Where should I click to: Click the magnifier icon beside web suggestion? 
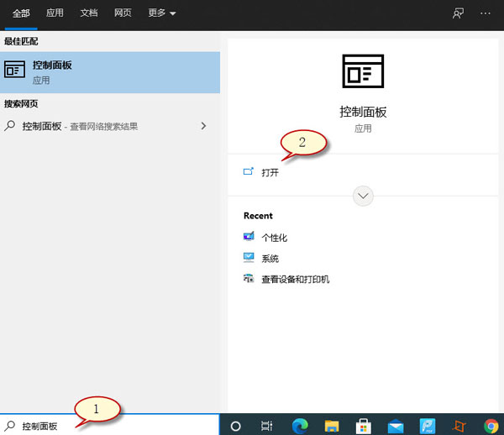pyautogui.click(x=9, y=126)
